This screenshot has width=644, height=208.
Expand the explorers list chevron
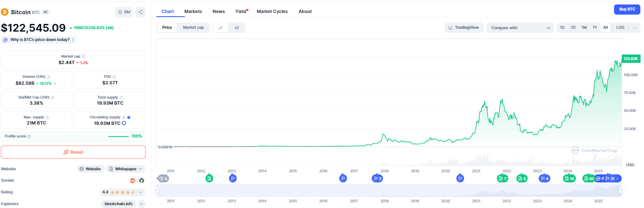tap(141, 204)
